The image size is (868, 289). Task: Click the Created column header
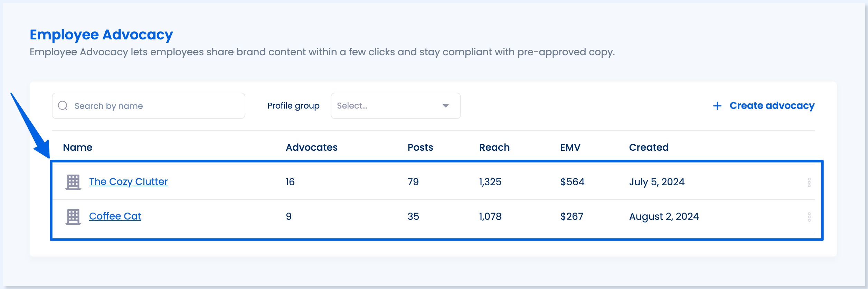(648, 147)
